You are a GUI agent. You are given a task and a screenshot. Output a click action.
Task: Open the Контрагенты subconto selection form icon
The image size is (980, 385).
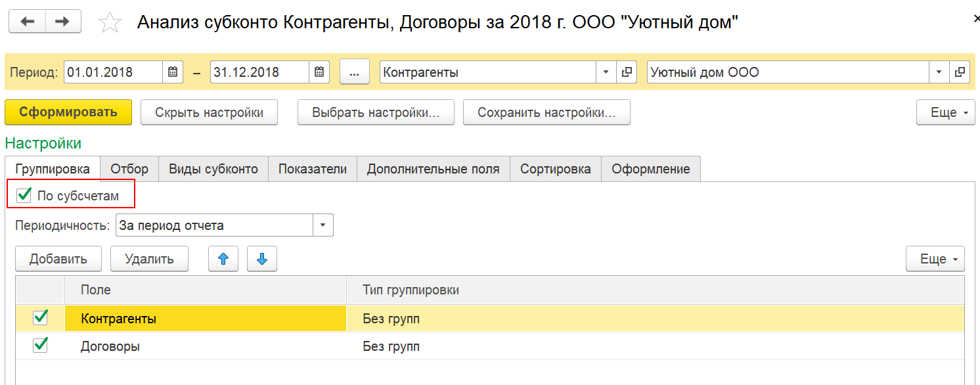click(627, 72)
